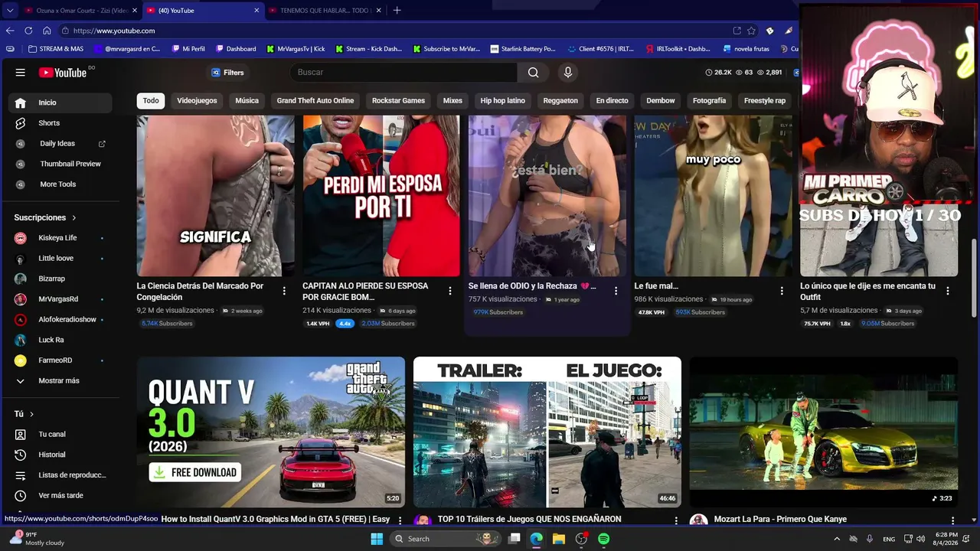Open the browser tab list dropdown arrow

[10, 11]
